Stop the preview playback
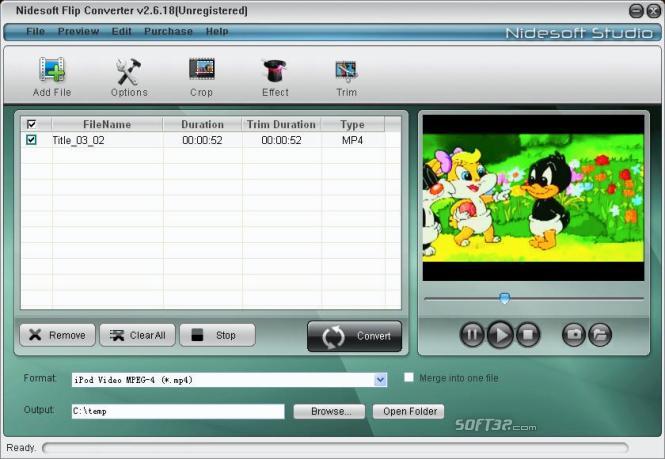 (528, 334)
